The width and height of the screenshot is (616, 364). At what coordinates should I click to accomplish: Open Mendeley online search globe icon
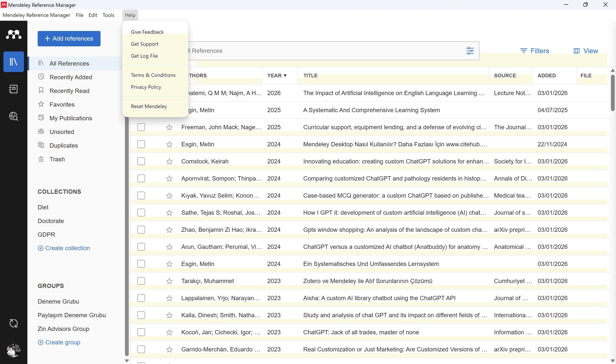point(13,116)
